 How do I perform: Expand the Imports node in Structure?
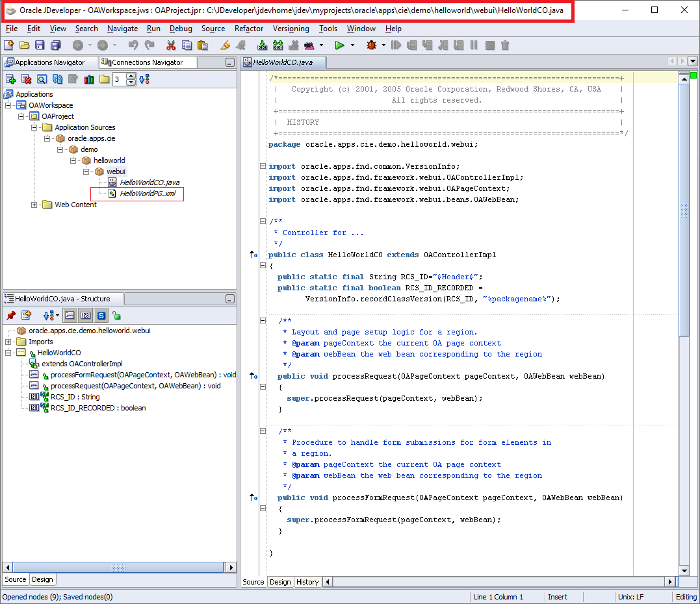coord(8,342)
